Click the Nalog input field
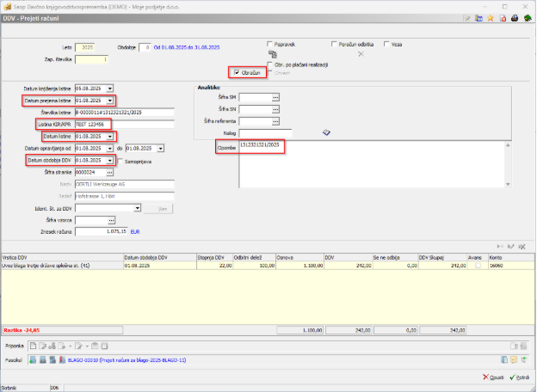The width and height of the screenshot is (537, 392). click(x=265, y=133)
